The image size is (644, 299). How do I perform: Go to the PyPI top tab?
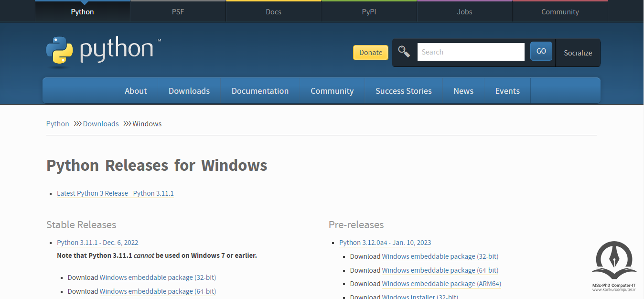pyautogui.click(x=369, y=11)
